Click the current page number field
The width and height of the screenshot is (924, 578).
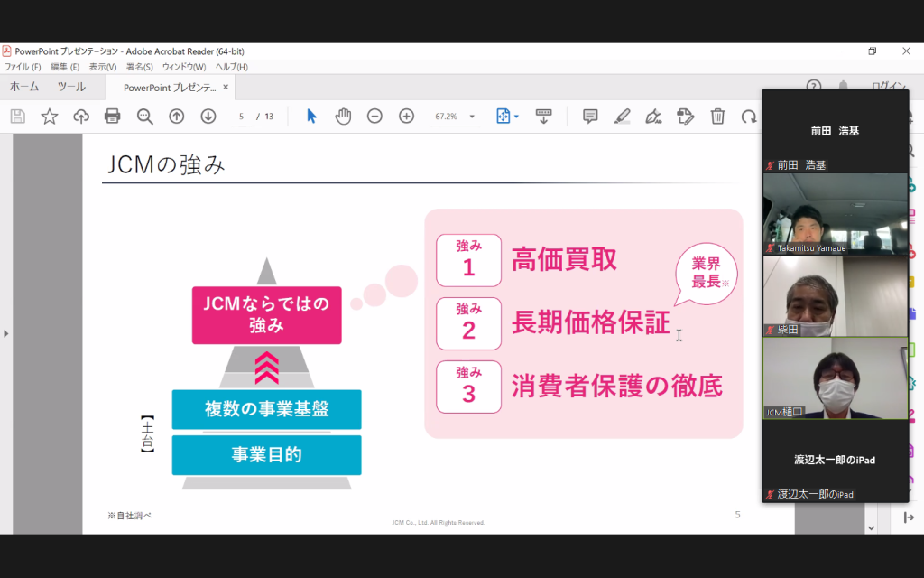coord(241,117)
